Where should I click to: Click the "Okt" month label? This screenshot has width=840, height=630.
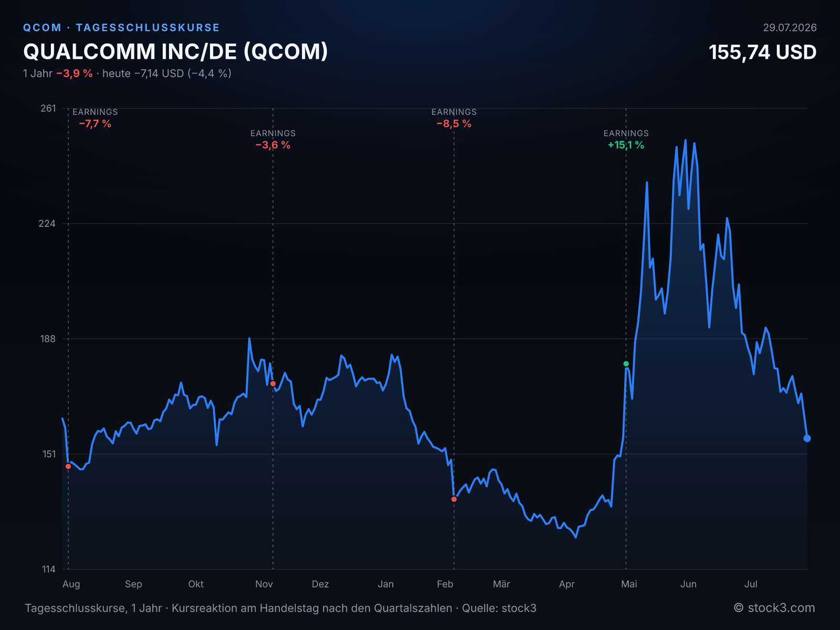(x=196, y=584)
